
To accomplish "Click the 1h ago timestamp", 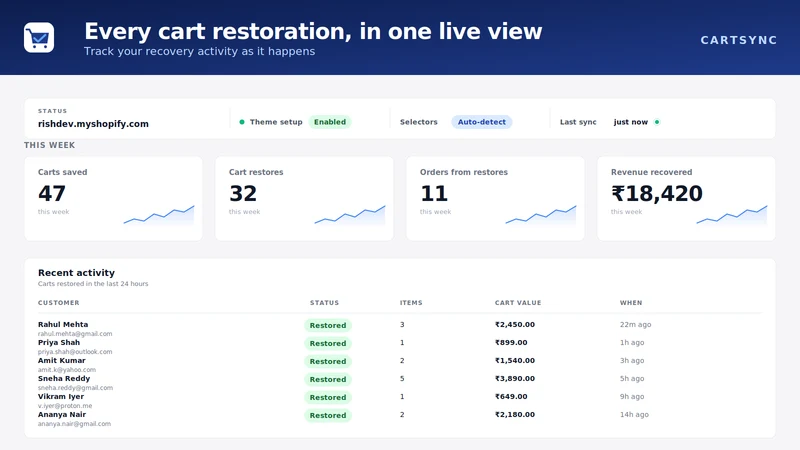I will point(632,342).
